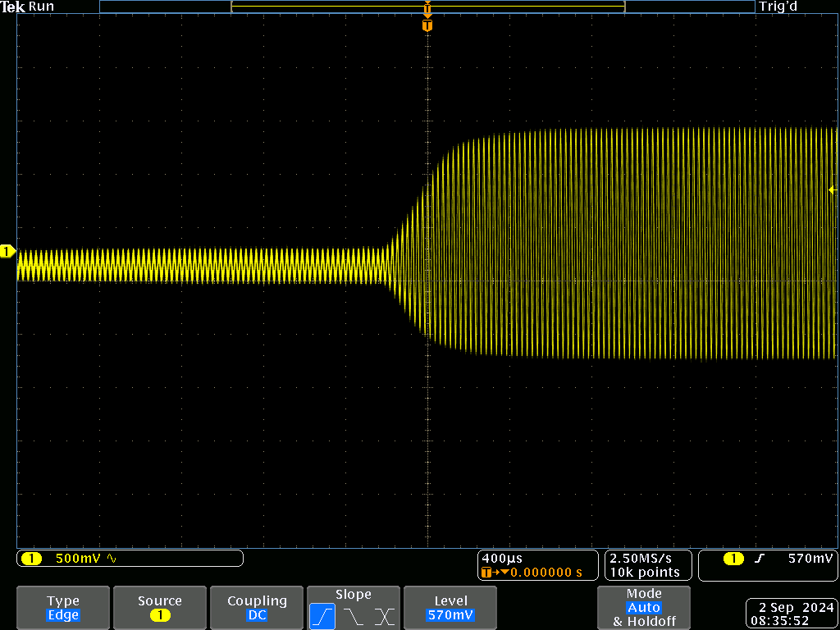Screen dimensions: 840x630
Task: Select the either-edge slope icon
Action: (x=384, y=616)
